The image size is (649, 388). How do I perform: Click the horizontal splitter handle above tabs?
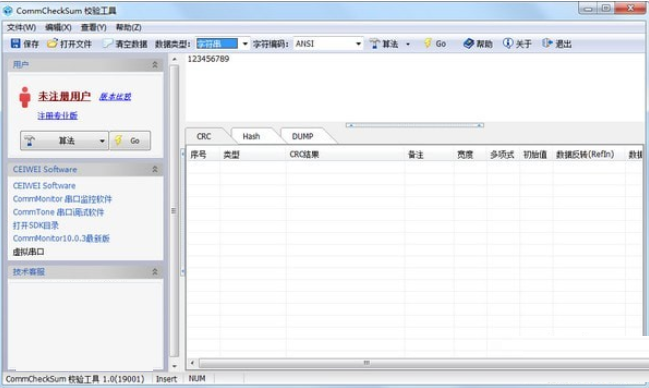(414, 125)
